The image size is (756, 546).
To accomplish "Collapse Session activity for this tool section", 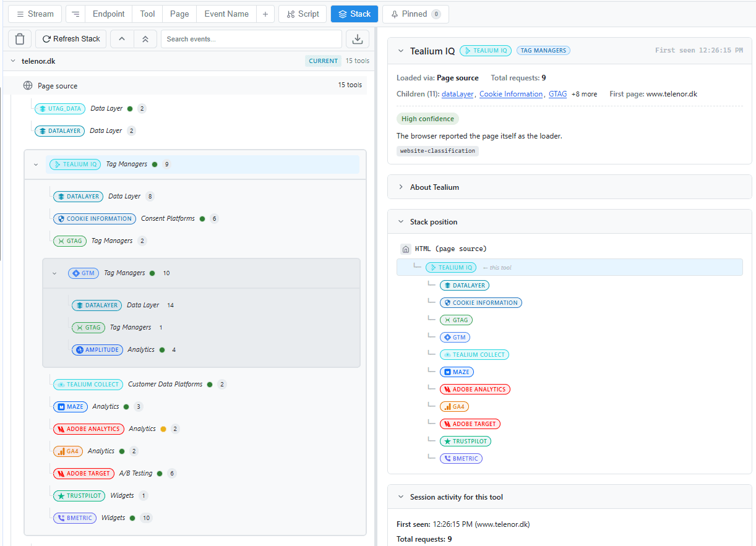I will pyautogui.click(x=401, y=497).
